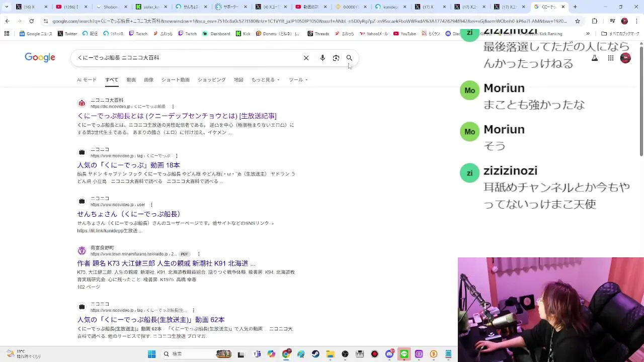
Task: Reload the page with the refresh icon
Action: pos(31,21)
